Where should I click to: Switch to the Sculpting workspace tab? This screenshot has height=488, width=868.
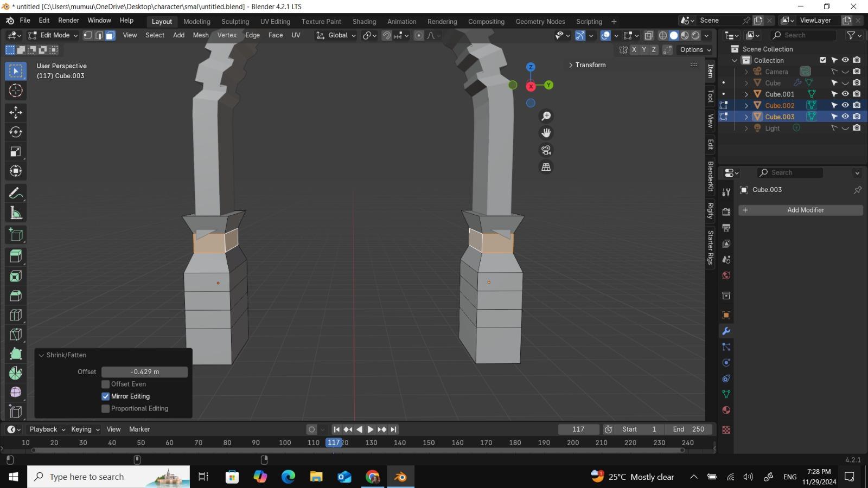click(x=235, y=22)
